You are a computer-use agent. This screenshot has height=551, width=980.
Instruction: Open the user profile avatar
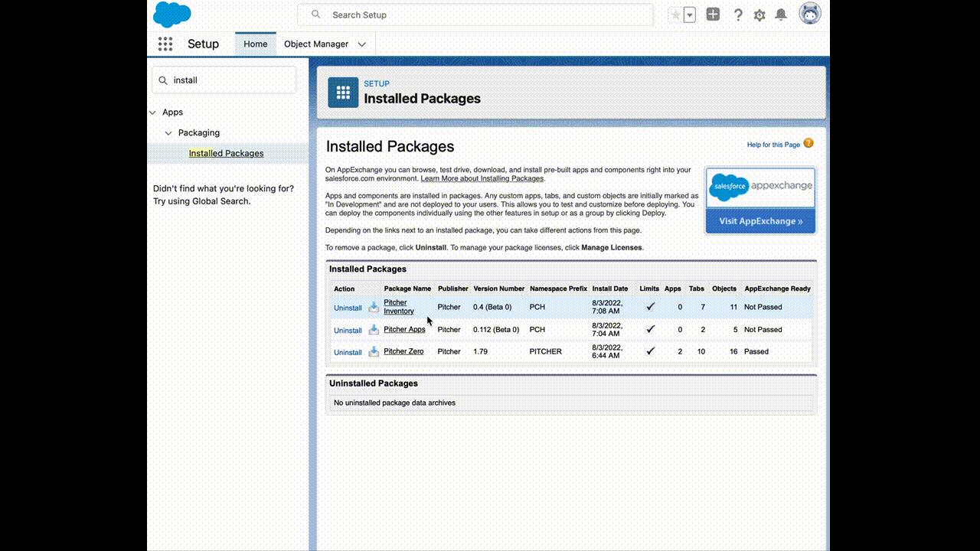pyautogui.click(x=809, y=14)
